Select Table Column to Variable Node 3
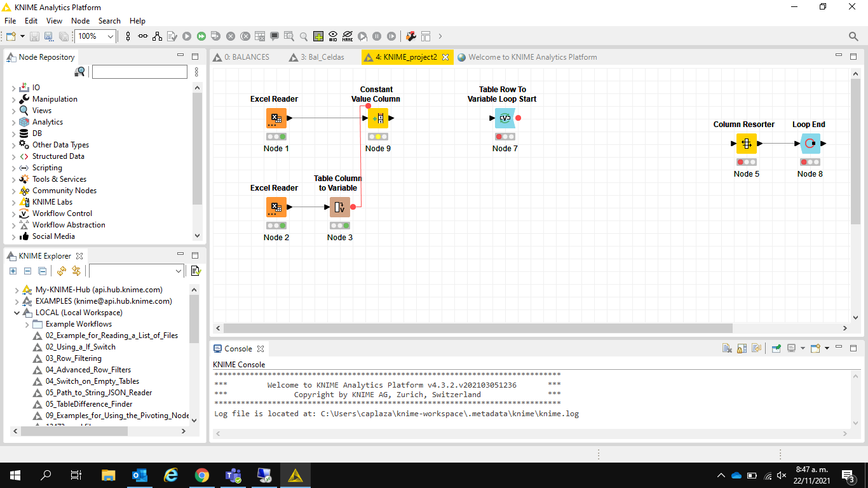The width and height of the screenshot is (868, 488). click(340, 207)
